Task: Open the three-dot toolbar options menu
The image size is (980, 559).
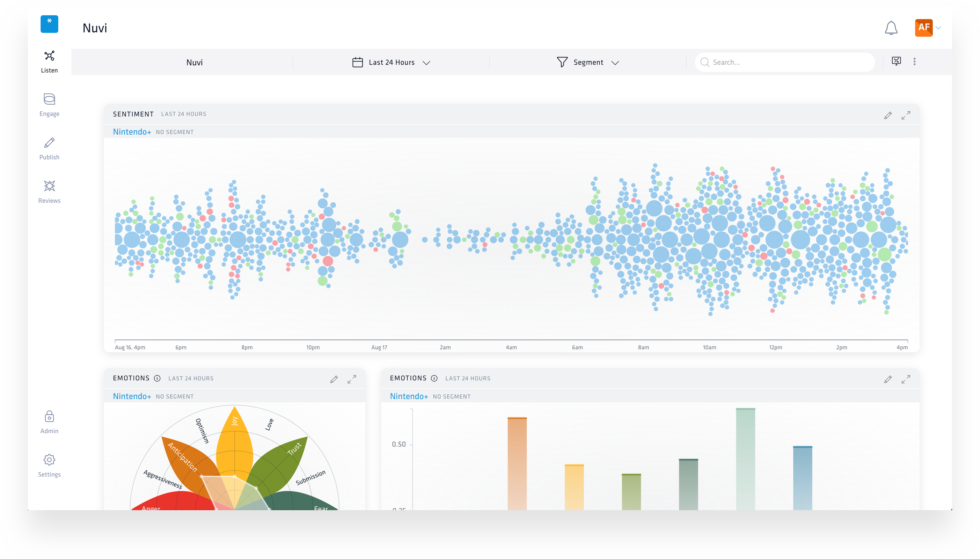Action: [x=914, y=61]
